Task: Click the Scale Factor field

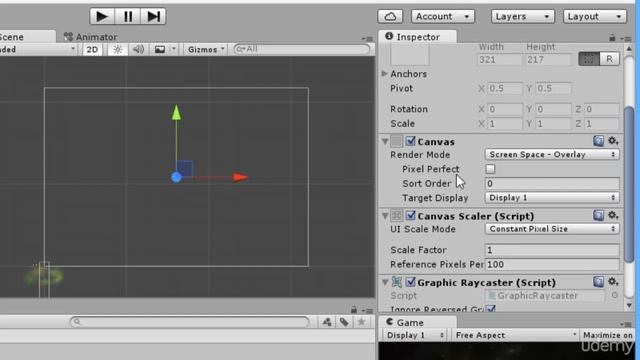Action: click(552, 250)
